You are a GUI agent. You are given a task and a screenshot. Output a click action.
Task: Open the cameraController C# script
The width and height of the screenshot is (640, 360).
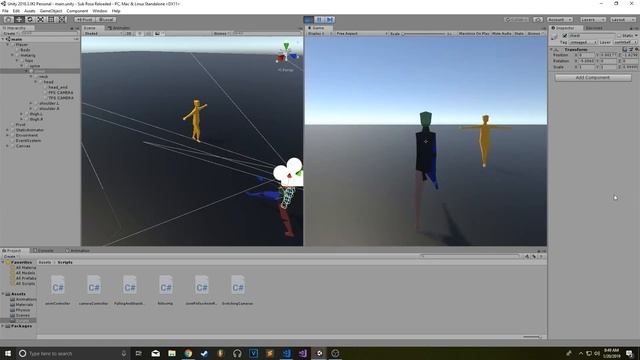coord(93,290)
